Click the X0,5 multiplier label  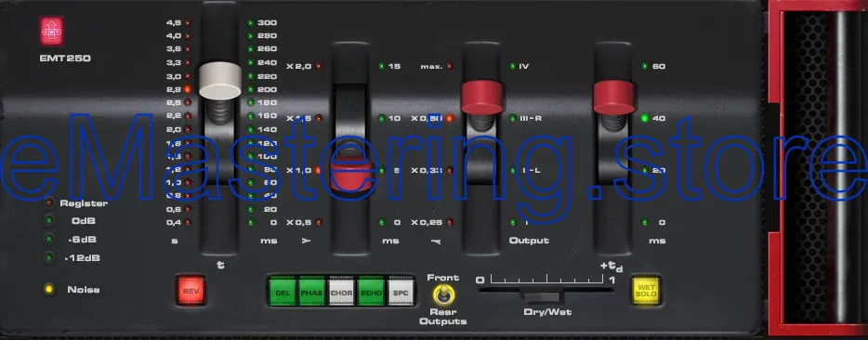tap(299, 223)
